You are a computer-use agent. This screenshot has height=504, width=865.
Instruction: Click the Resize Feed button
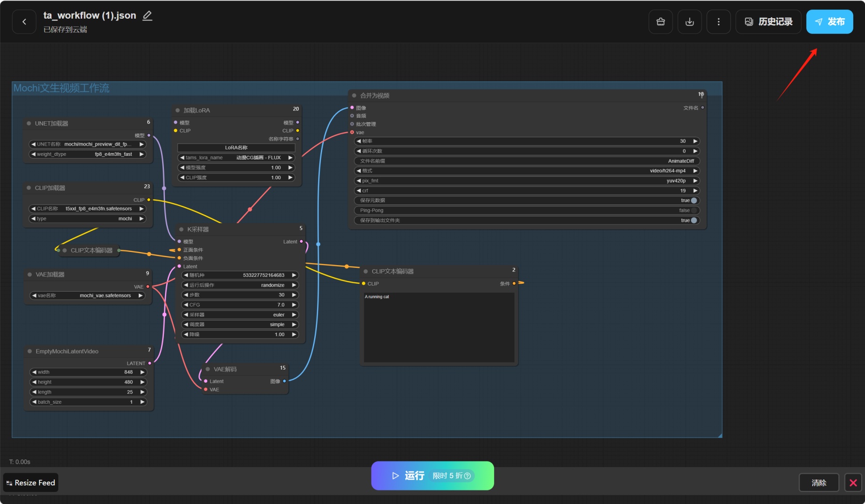[x=31, y=483]
